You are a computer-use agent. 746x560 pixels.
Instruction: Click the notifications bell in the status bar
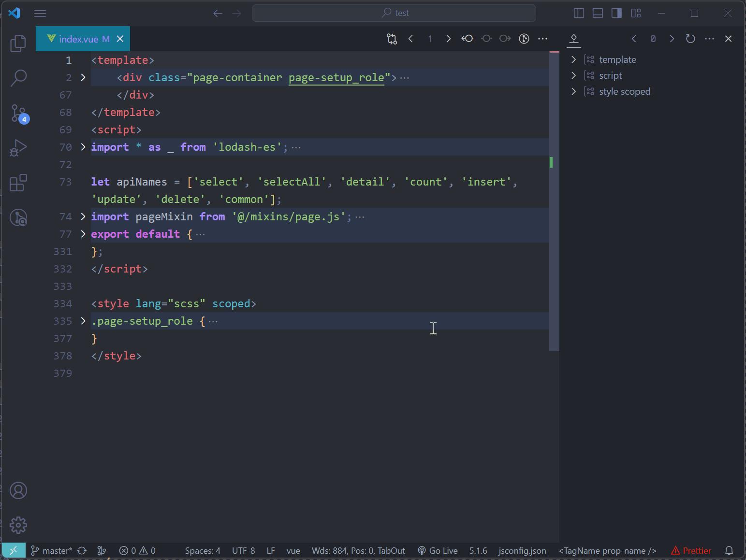coord(729,550)
